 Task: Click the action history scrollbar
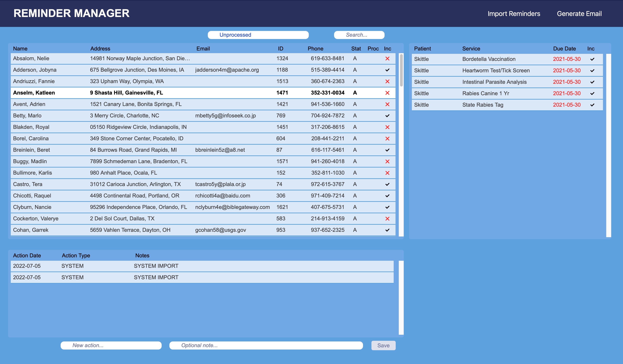coord(401,298)
